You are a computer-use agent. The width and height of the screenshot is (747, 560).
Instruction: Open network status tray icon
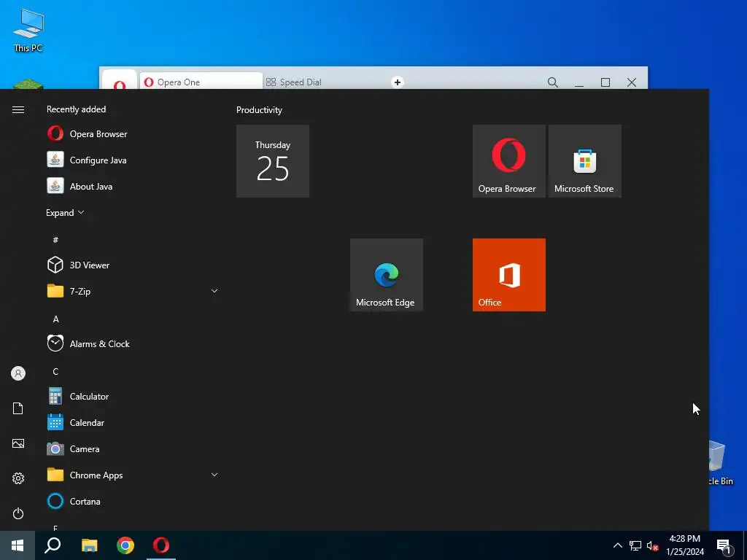coord(635,545)
